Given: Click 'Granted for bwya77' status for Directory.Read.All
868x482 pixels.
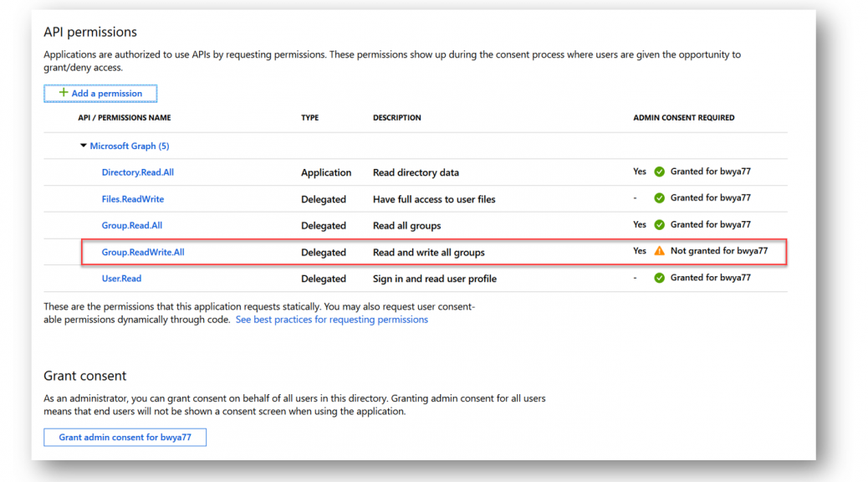Looking at the screenshot, I should 711,172.
